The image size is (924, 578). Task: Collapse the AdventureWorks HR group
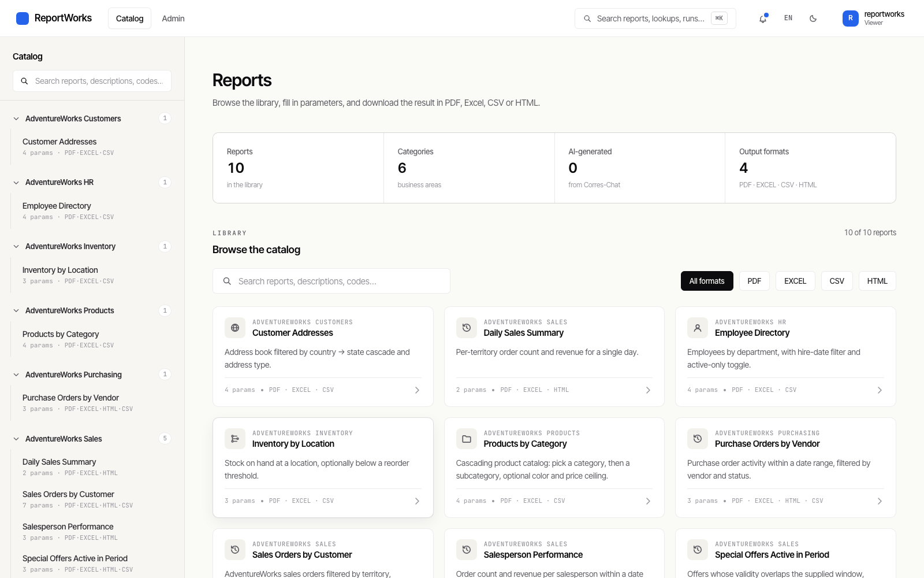point(16,183)
